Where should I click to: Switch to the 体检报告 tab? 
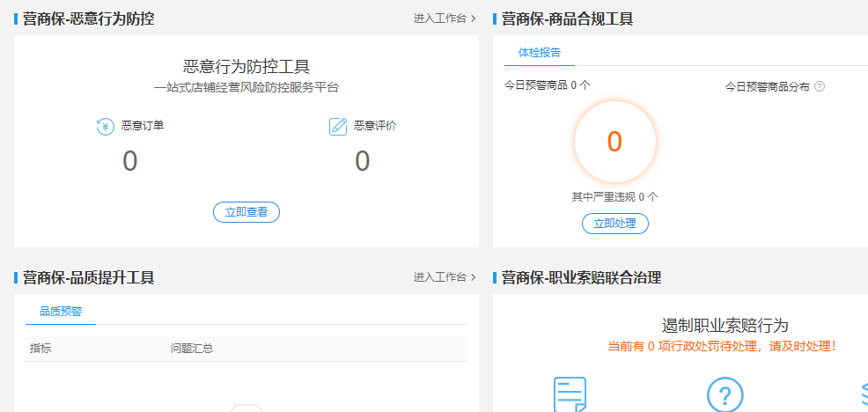(539, 53)
